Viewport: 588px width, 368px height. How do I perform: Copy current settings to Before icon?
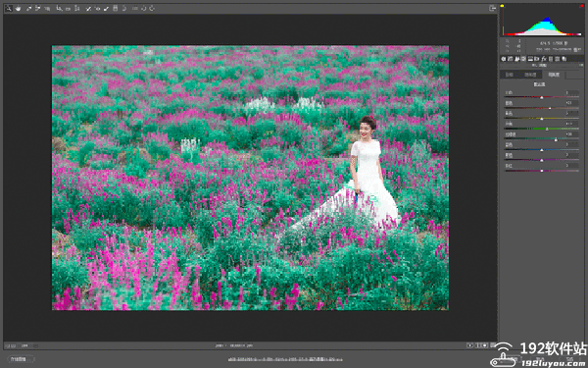coord(485,345)
